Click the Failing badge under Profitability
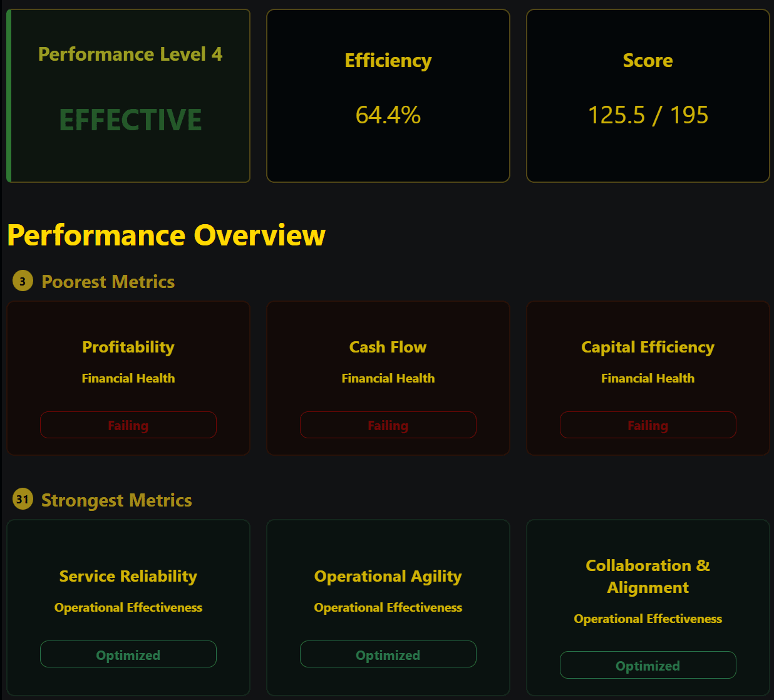The width and height of the screenshot is (774, 700). (128, 425)
